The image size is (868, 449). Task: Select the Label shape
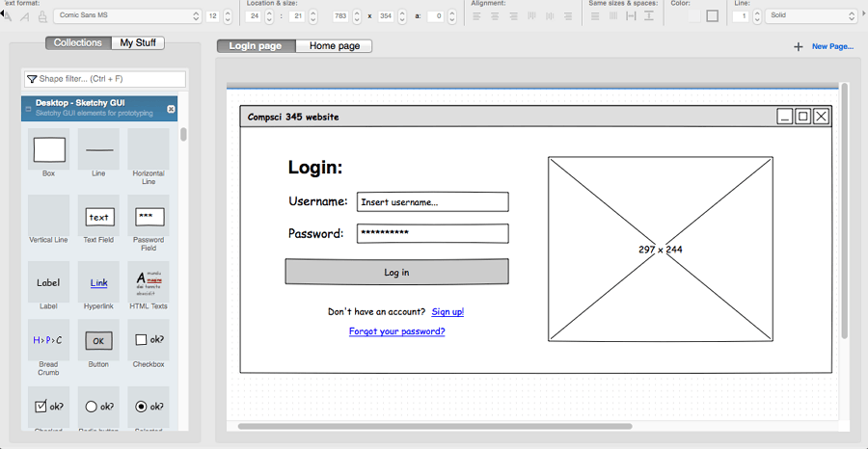pyautogui.click(x=48, y=282)
